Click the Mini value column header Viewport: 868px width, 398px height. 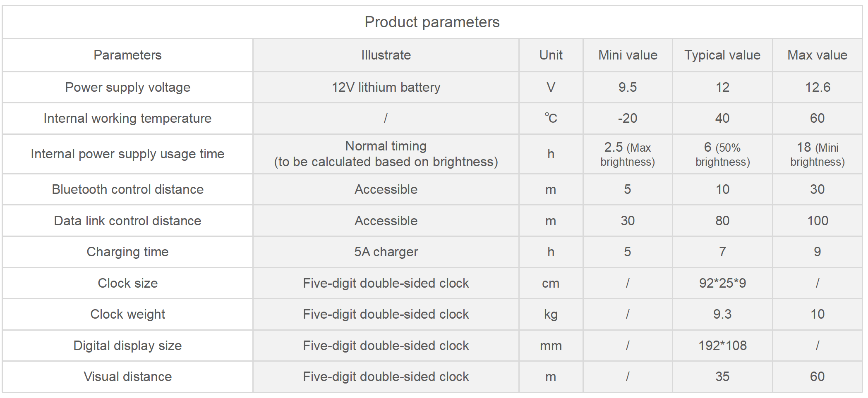(628, 55)
